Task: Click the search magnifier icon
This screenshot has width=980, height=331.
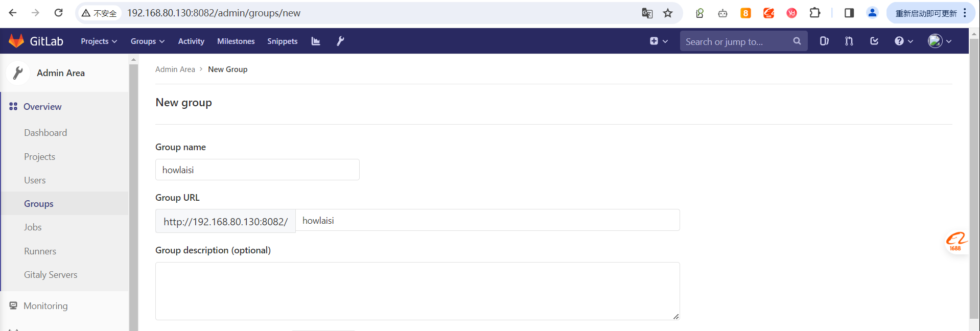Action: tap(797, 41)
